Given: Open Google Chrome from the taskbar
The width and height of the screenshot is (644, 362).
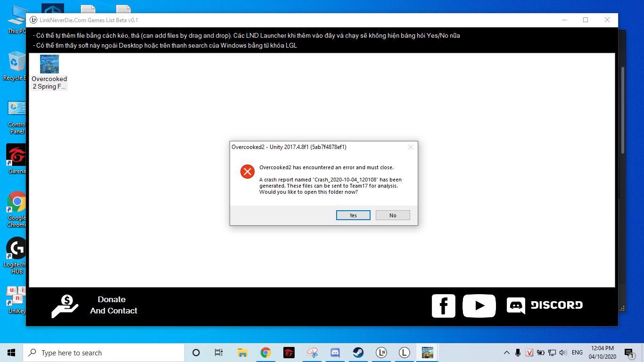Looking at the screenshot, I should [265, 353].
